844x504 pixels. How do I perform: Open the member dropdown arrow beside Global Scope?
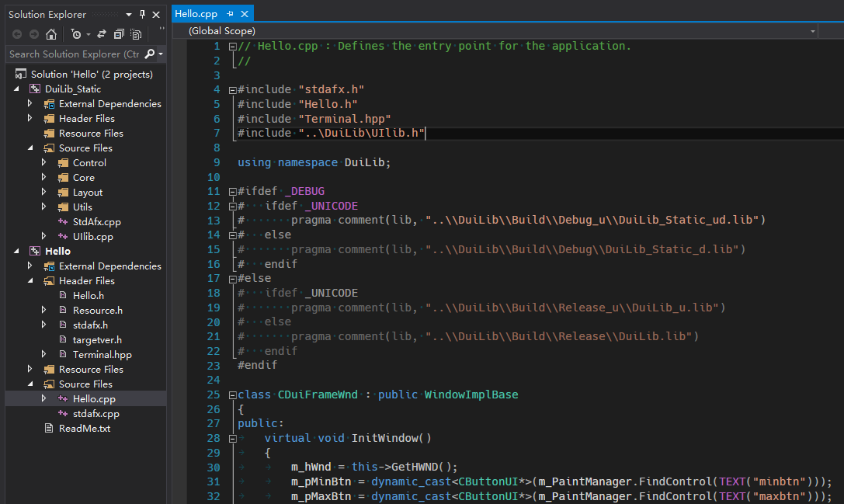pos(813,31)
